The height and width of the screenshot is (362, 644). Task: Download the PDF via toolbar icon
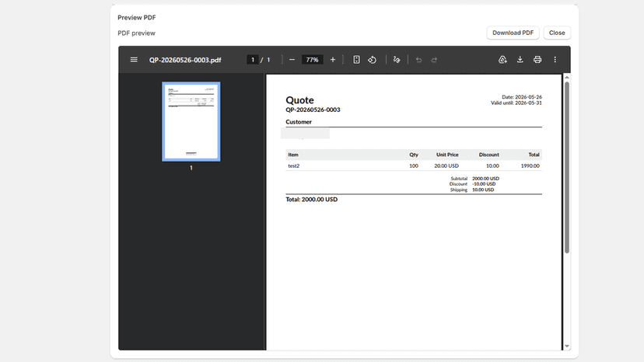point(520,60)
